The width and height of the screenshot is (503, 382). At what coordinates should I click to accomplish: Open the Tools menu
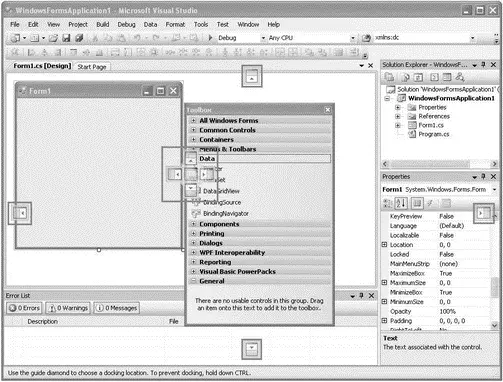201,24
